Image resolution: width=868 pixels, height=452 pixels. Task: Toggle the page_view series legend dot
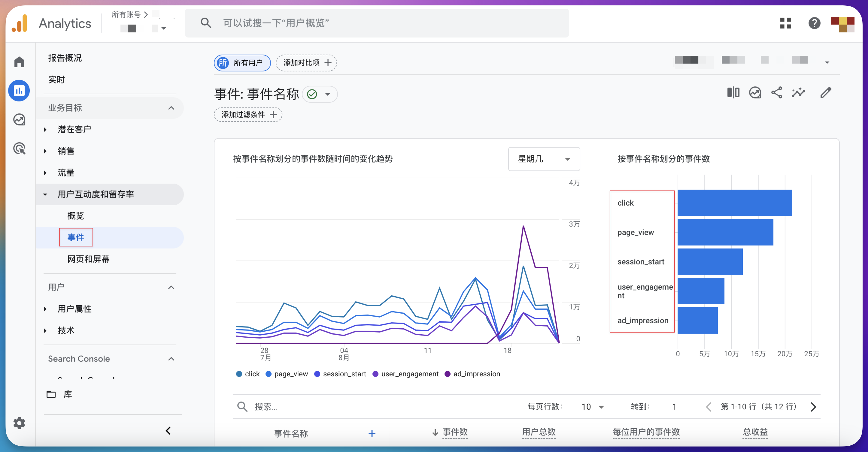[x=269, y=374]
